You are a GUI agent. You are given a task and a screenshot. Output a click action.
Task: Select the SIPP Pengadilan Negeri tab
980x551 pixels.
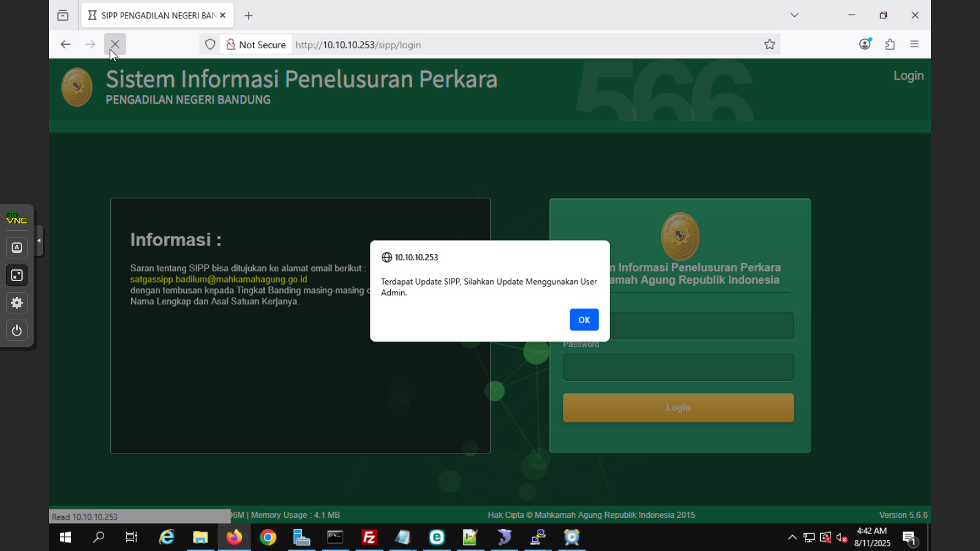(x=153, y=16)
